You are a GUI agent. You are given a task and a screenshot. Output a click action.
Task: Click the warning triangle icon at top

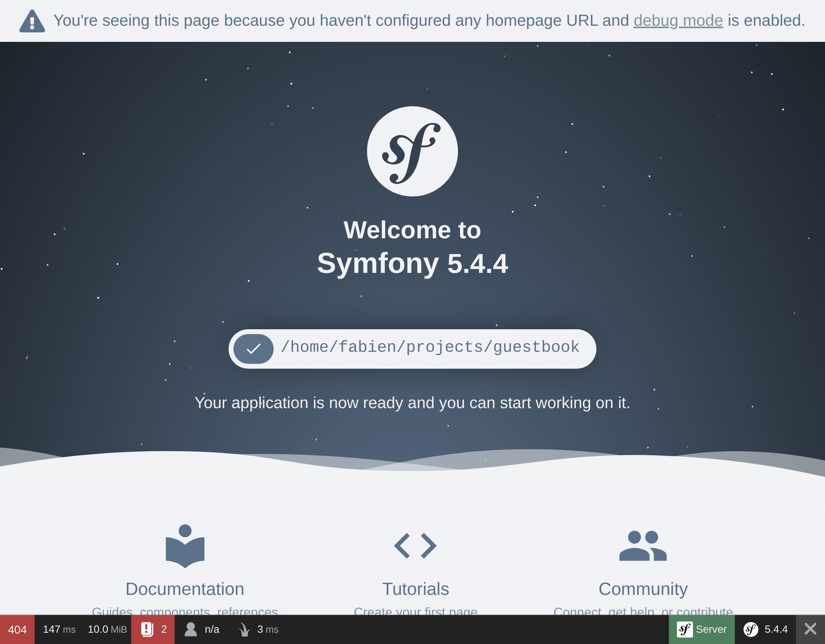32,21
